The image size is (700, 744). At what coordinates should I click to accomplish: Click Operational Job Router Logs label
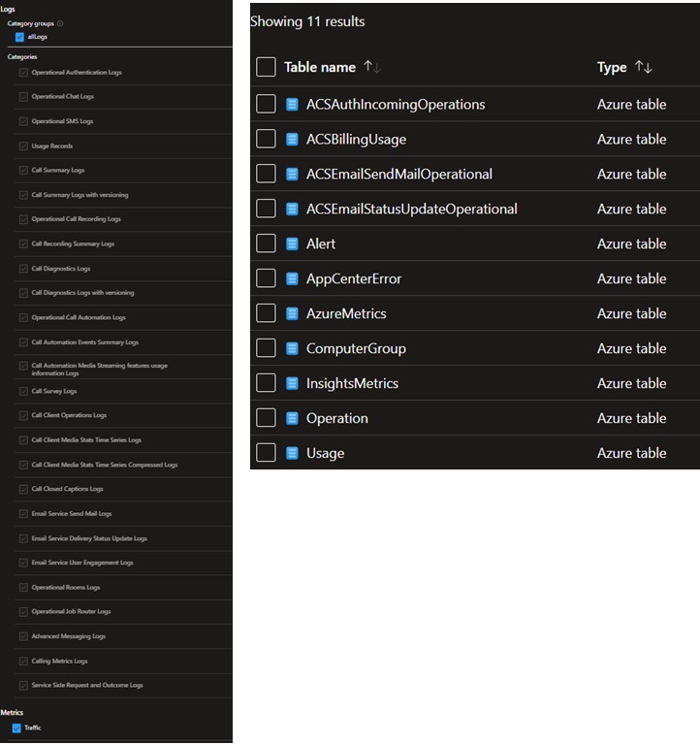[x=71, y=612]
